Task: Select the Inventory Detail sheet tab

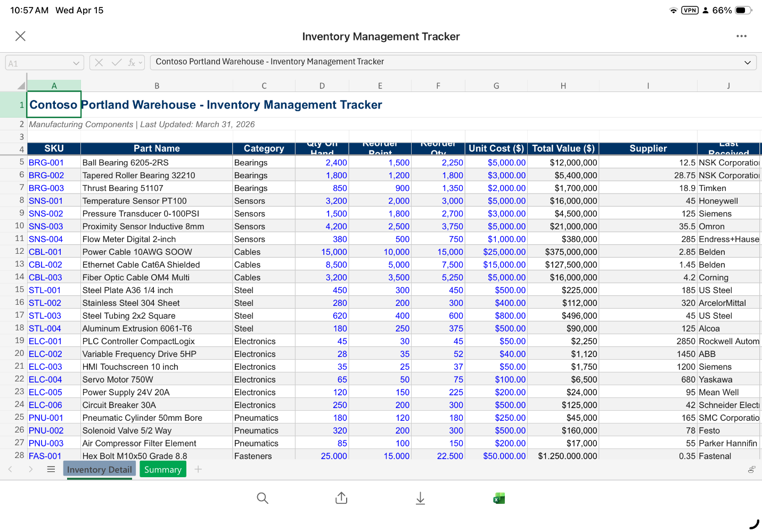Action: (100, 470)
